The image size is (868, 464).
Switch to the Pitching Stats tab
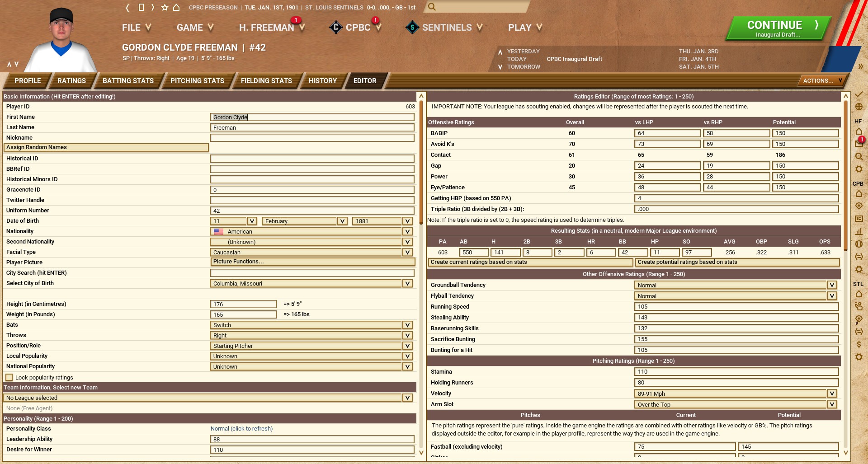[x=197, y=80]
